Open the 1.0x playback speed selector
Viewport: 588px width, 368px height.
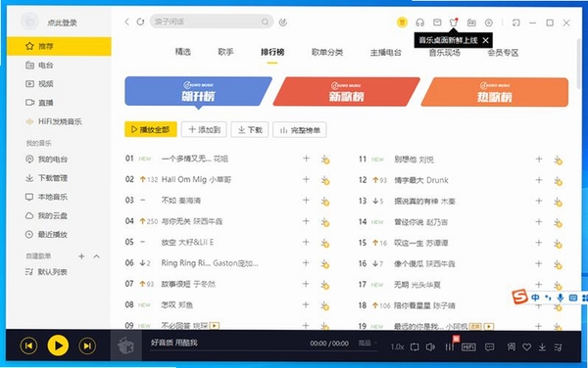coord(397,347)
